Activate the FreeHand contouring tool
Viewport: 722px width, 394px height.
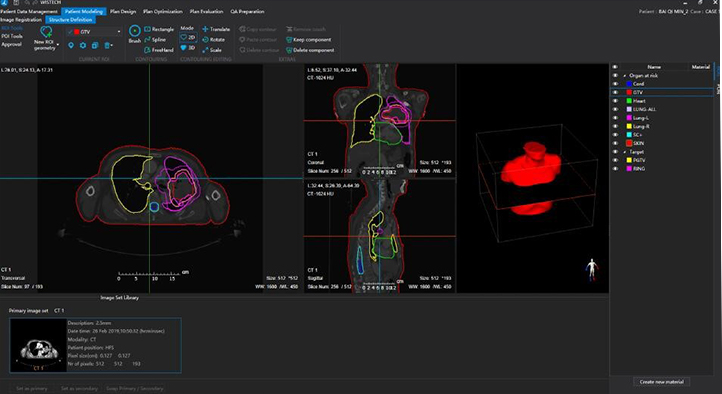159,50
